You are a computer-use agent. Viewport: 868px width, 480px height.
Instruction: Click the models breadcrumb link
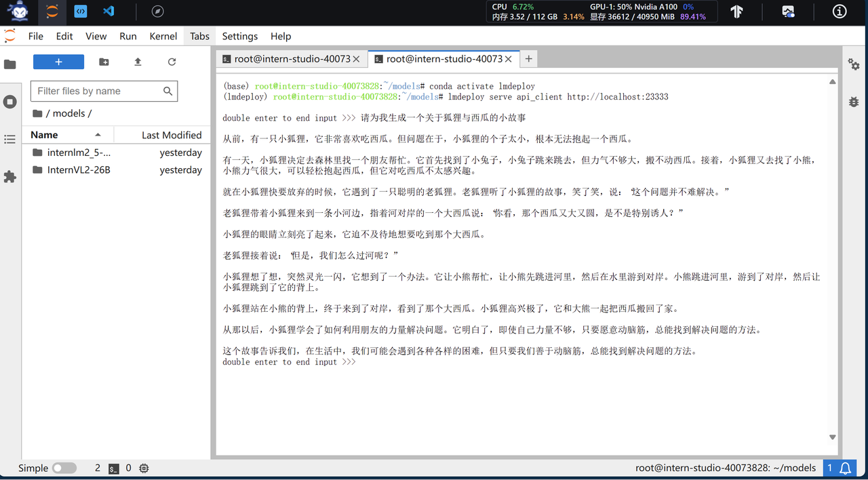pyautogui.click(x=68, y=113)
